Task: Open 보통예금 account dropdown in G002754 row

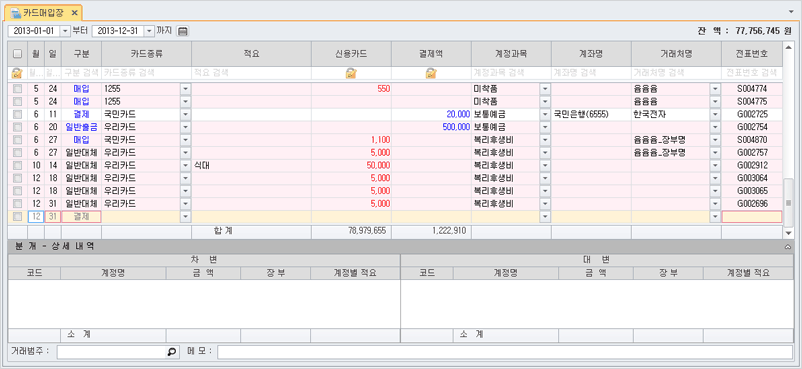Action: [545, 127]
